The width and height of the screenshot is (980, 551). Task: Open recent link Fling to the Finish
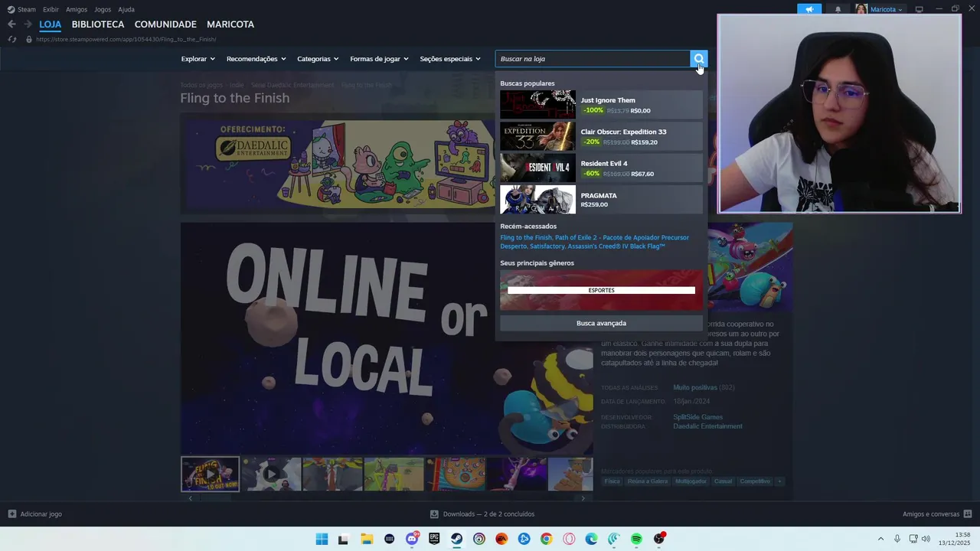coord(525,237)
